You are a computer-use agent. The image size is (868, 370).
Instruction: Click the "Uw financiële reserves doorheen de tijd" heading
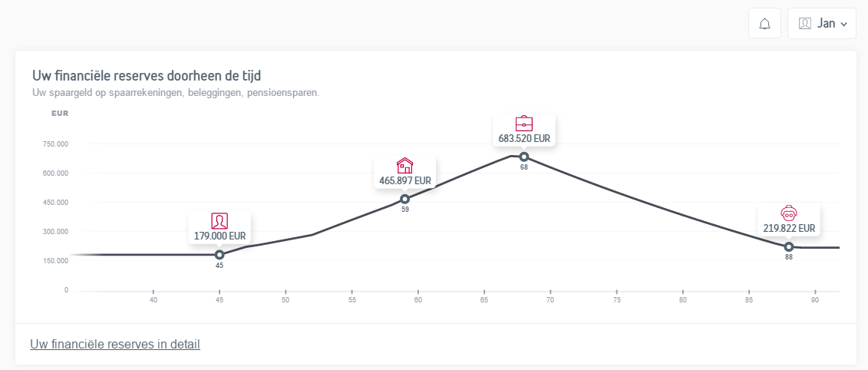coord(147,75)
